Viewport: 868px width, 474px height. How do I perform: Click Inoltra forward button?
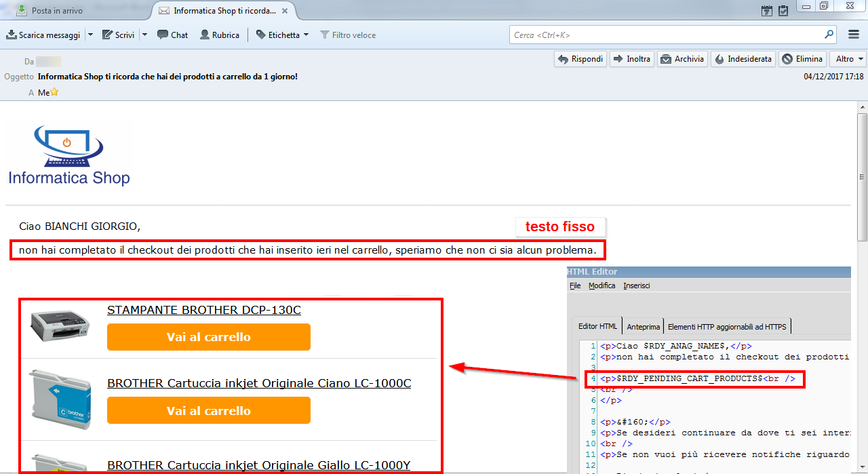click(x=632, y=59)
